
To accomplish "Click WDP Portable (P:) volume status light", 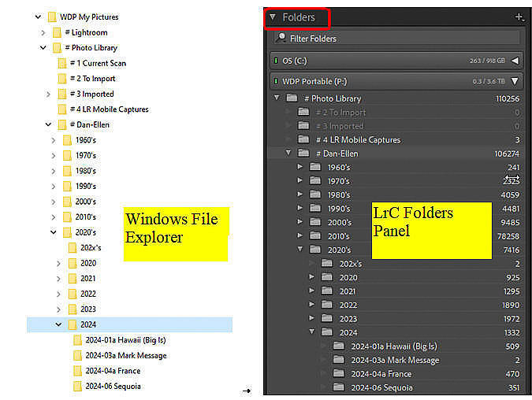I will click(x=276, y=81).
